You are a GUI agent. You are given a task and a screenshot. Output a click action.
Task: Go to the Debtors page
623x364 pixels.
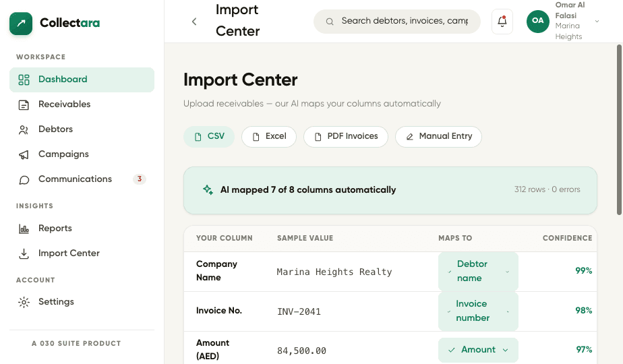(82, 129)
